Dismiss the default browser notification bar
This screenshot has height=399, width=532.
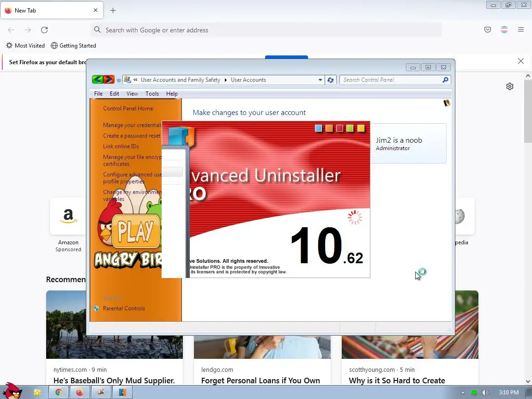(x=521, y=61)
